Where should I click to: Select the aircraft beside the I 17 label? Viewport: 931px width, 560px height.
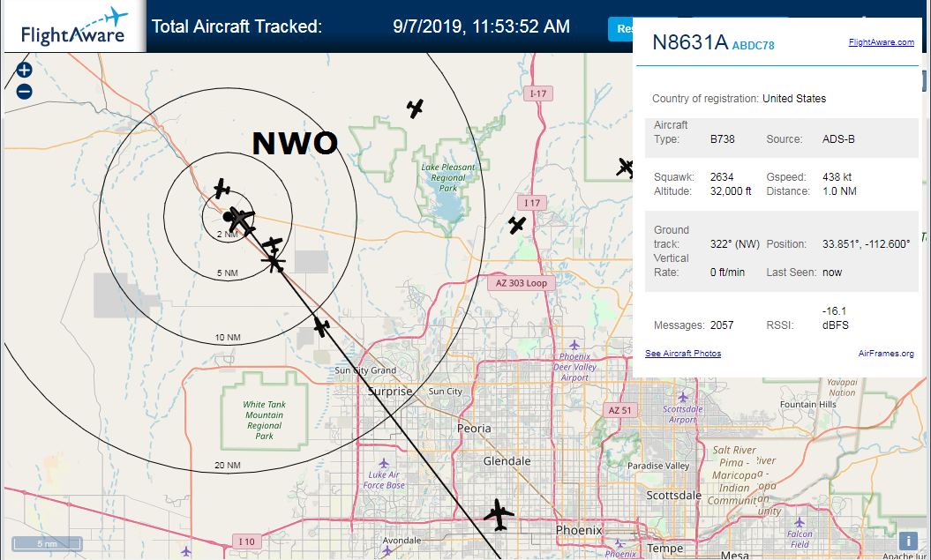coord(517,225)
